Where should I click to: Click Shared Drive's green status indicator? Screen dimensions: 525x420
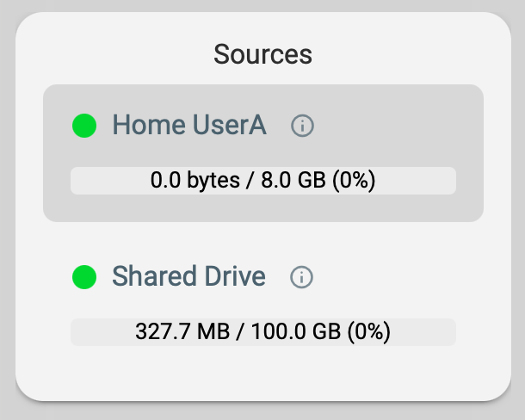84,277
